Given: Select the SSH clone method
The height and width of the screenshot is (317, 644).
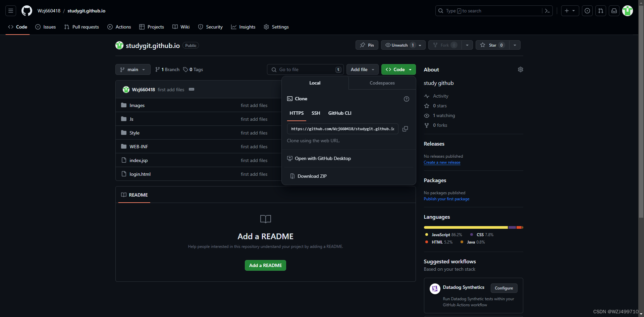Looking at the screenshot, I should coord(316,113).
